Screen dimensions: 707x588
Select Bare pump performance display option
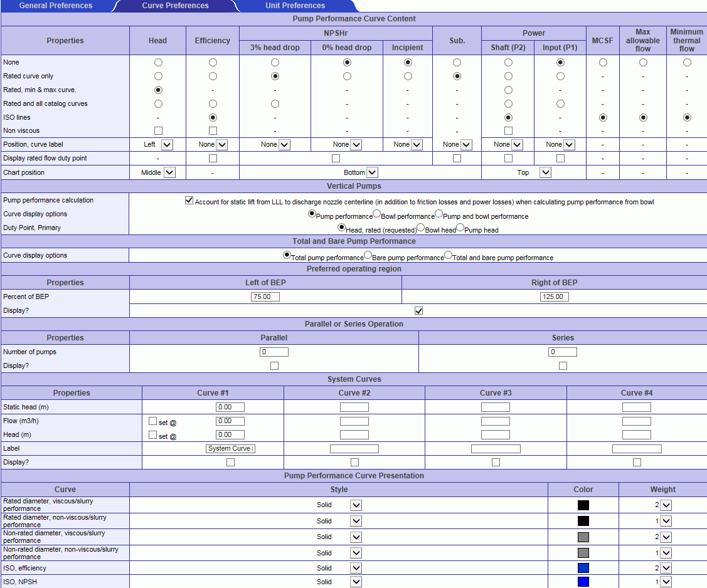pyautogui.click(x=368, y=255)
